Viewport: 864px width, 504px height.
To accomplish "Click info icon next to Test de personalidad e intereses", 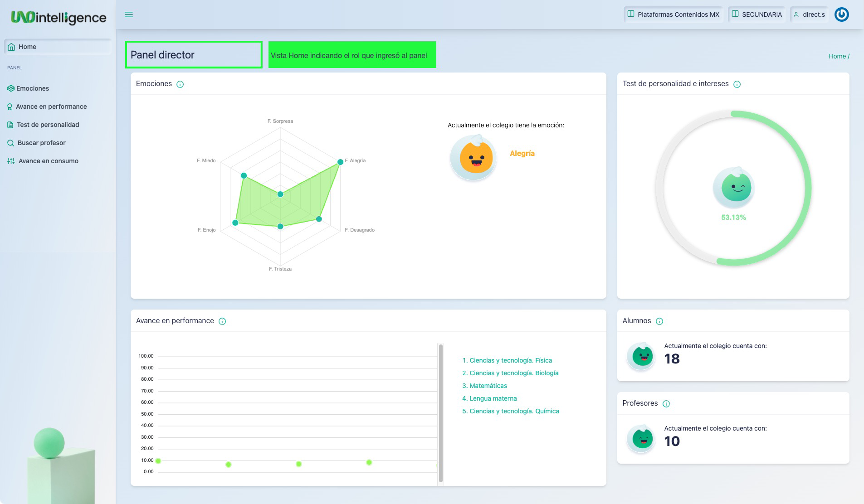I will [x=737, y=84].
